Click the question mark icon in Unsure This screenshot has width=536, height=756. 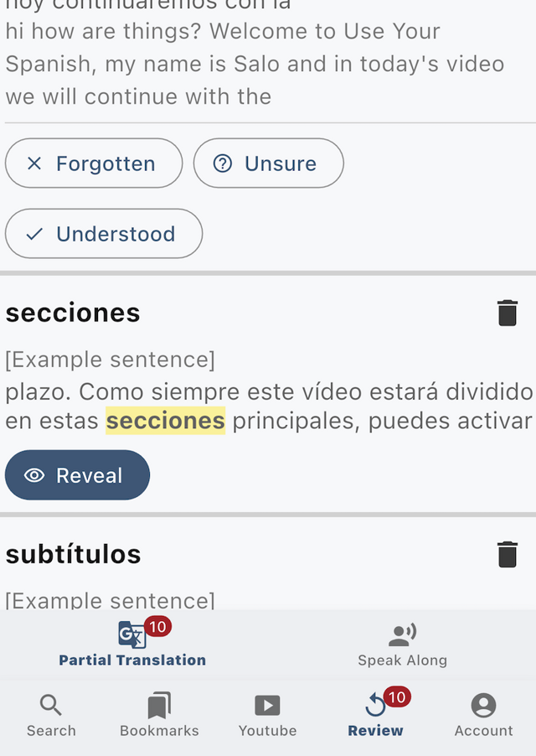click(223, 163)
